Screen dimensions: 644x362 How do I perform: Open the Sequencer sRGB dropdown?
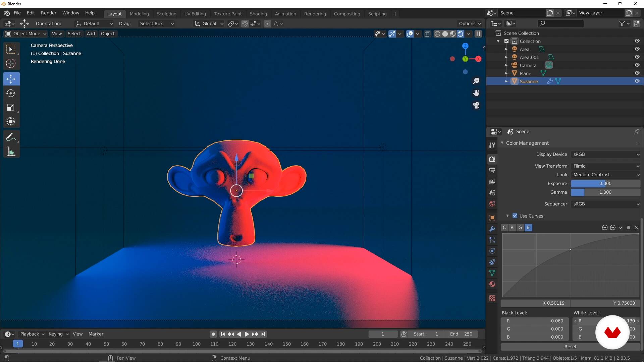tap(605, 204)
